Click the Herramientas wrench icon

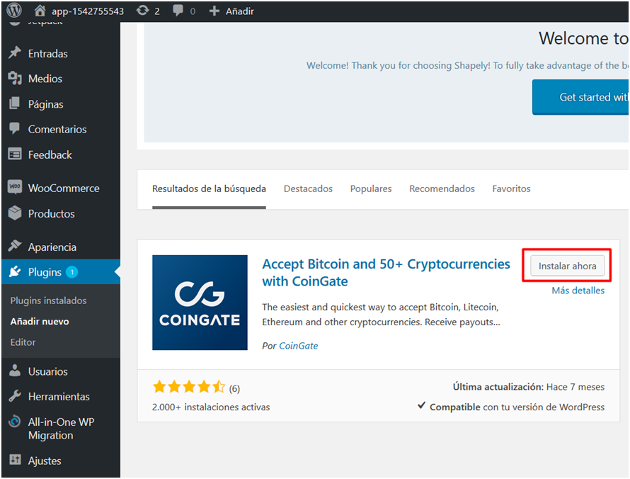pyautogui.click(x=15, y=396)
